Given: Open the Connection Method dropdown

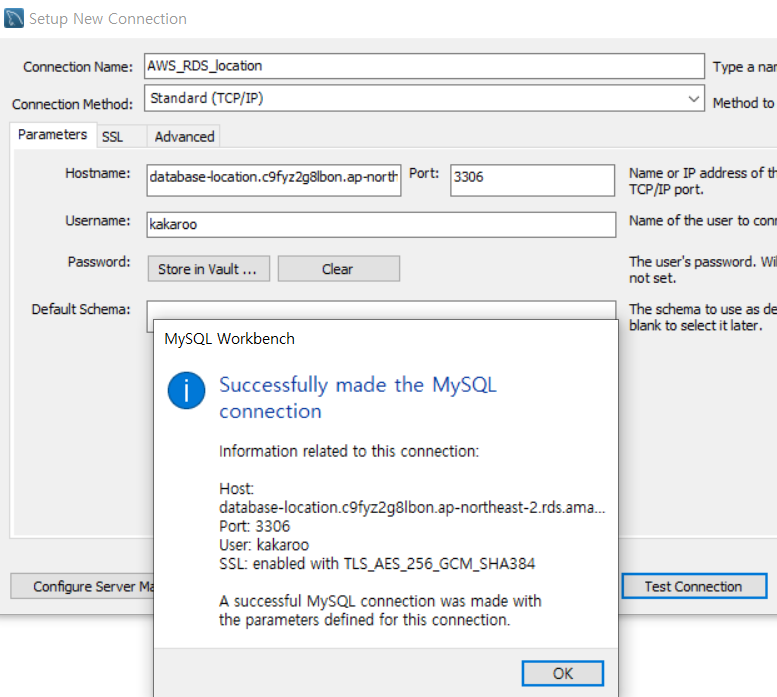Looking at the screenshot, I should [x=424, y=98].
